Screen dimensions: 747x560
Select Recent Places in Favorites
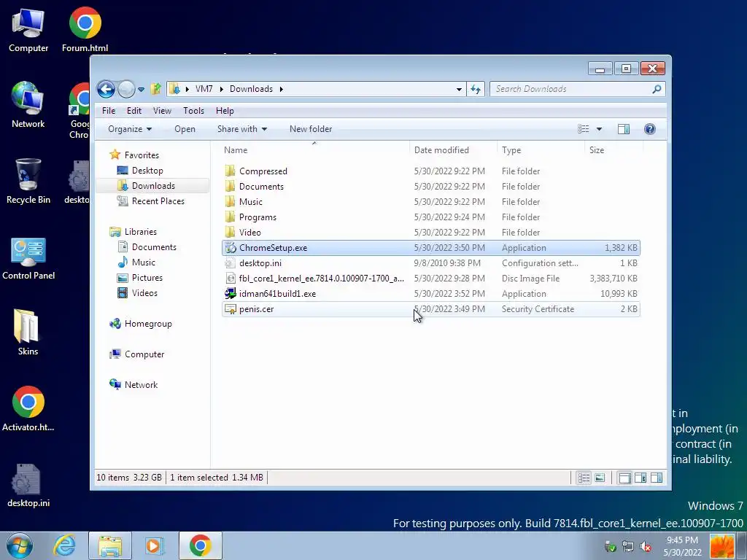pos(158,201)
